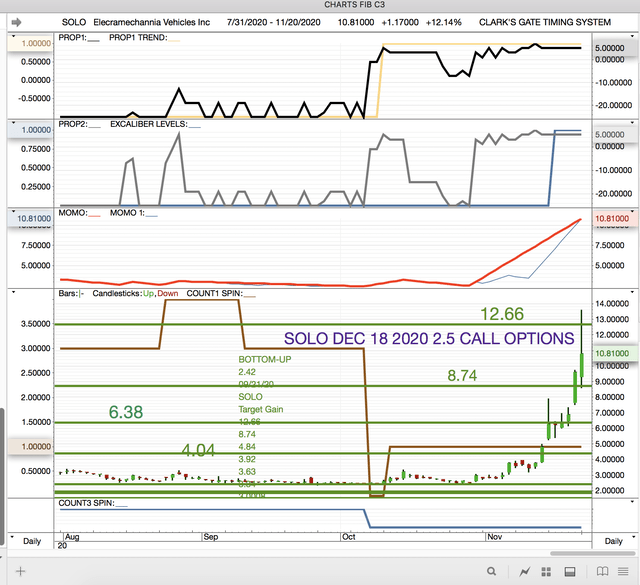Open the PROP2 pane's right-axis triangle menu
The image size is (640, 585).
point(633,123)
